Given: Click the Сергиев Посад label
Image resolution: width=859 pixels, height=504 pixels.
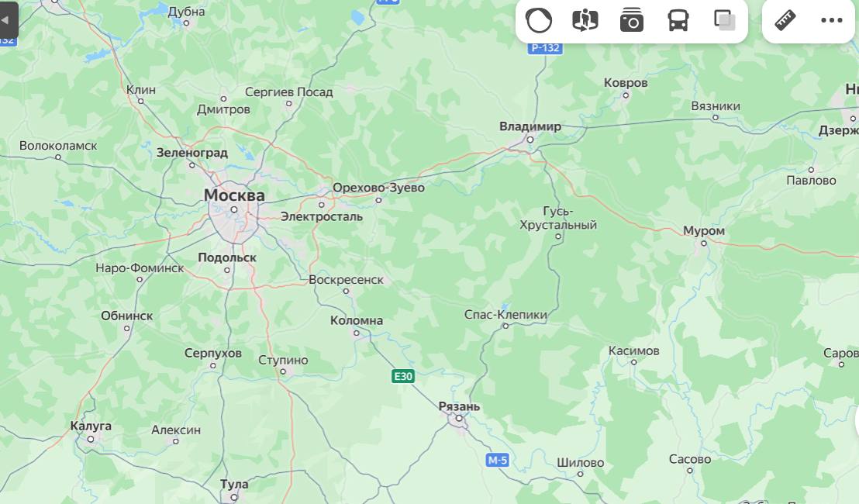Looking at the screenshot, I should tap(288, 92).
